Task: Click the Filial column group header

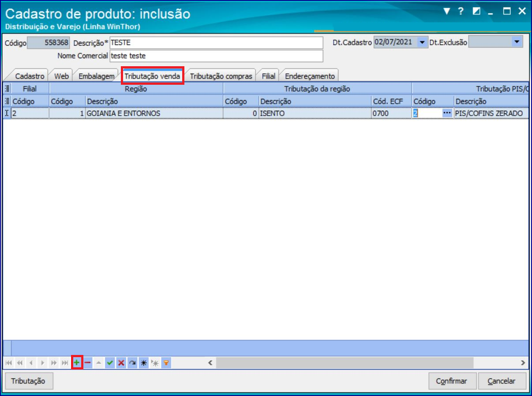Action: tap(30, 89)
